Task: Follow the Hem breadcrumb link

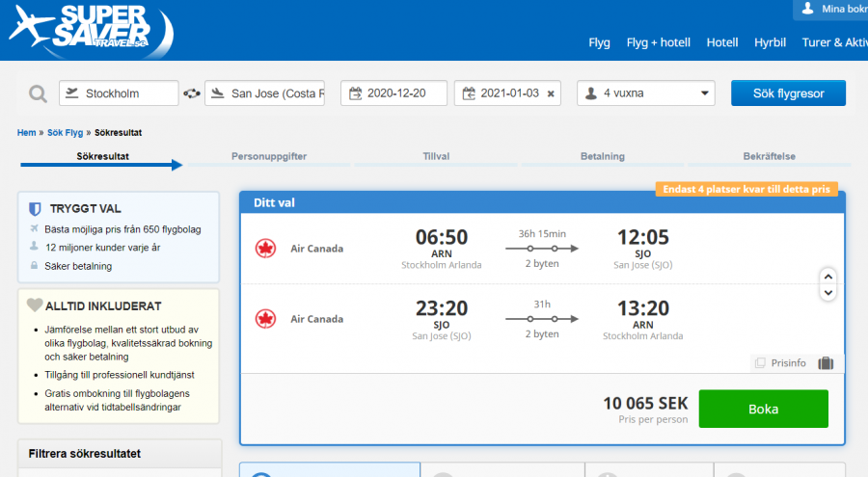Action: (26, 132)
